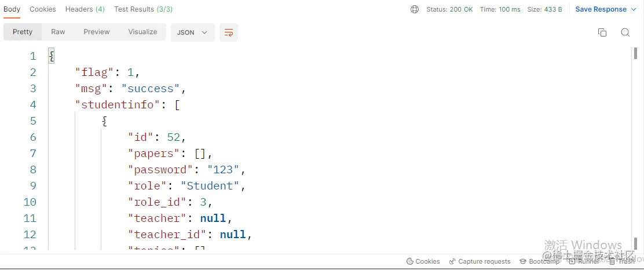
Task: Open the Headers (4) tab
Action: 85,9
